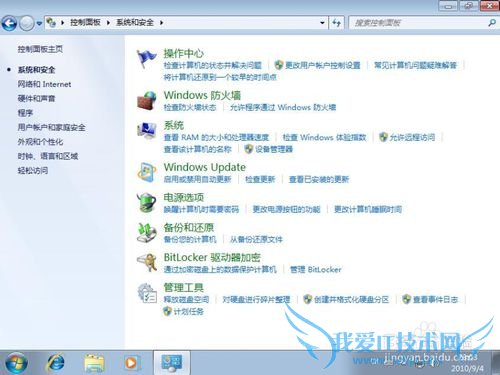The image size is (500, 375).
Task: Click shield icon beside 查看事件日志
Action: pos(406,299)
